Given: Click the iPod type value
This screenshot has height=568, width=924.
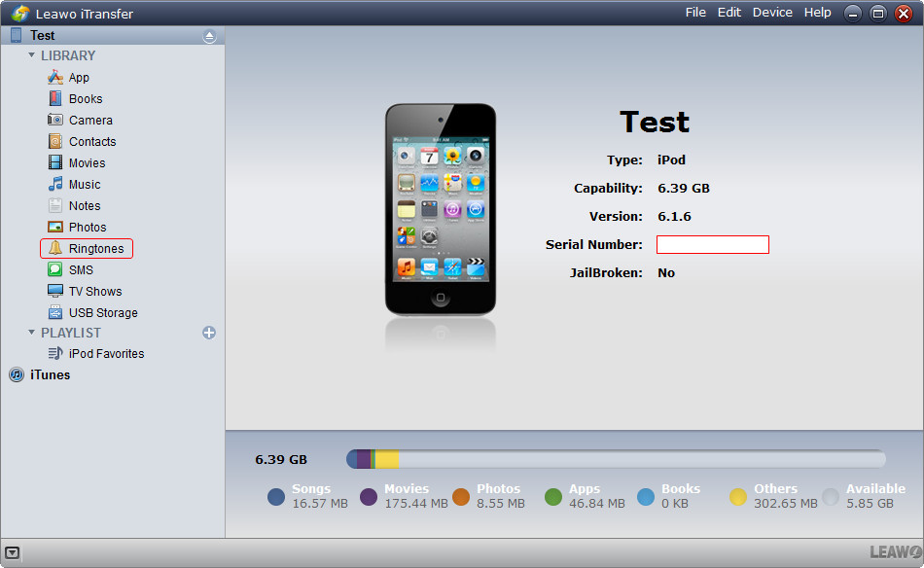Looking at the screenshot, I should pos(671,160).
